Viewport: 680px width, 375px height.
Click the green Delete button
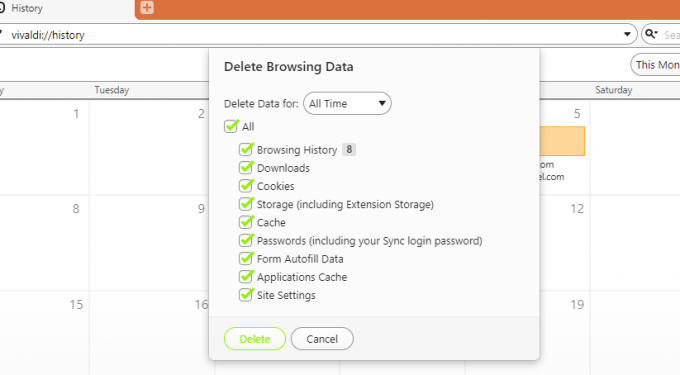pyautogui.click(x=255, y=339)
